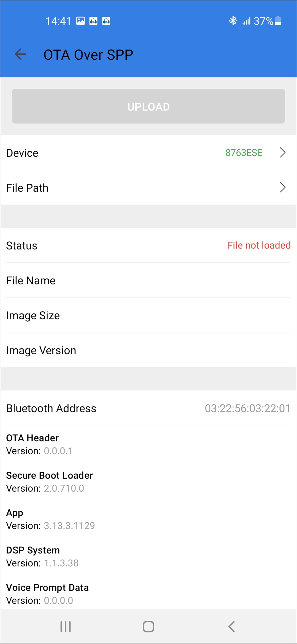This screenshot has height=644, width=297.
Task: Open Android recent apps button
Action: [x=66, y=626]
